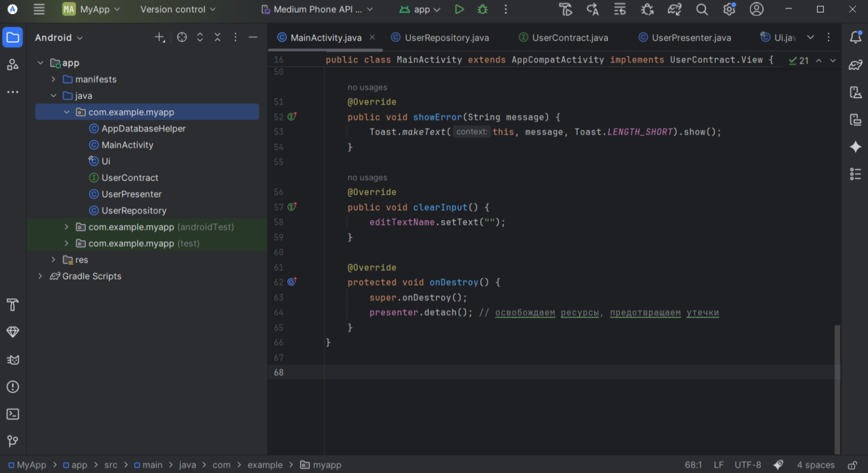This screenshot has height=473, width=868.
Task: Open the Problems tool window icon
Action: click(13, 387)
